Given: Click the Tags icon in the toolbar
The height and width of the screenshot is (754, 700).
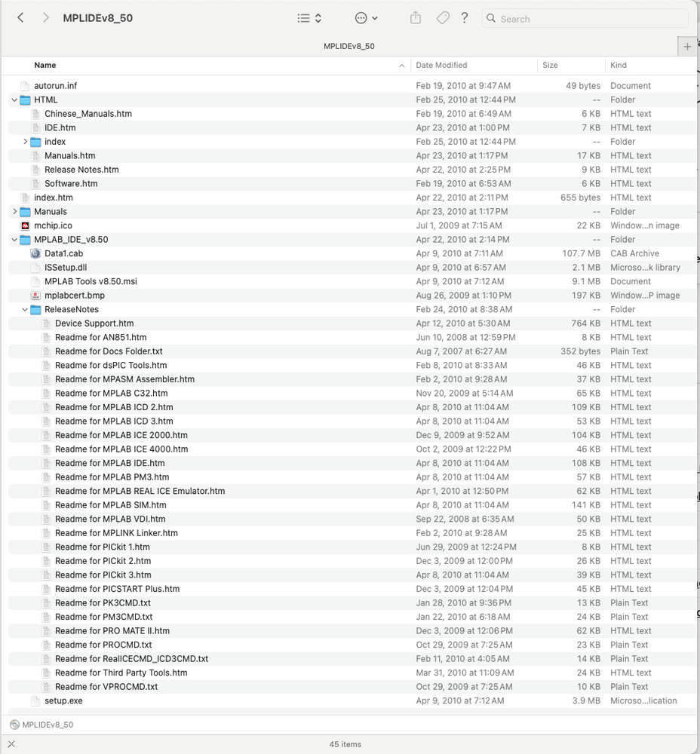Looking at the screenshot, I should [x=442, y=18].
